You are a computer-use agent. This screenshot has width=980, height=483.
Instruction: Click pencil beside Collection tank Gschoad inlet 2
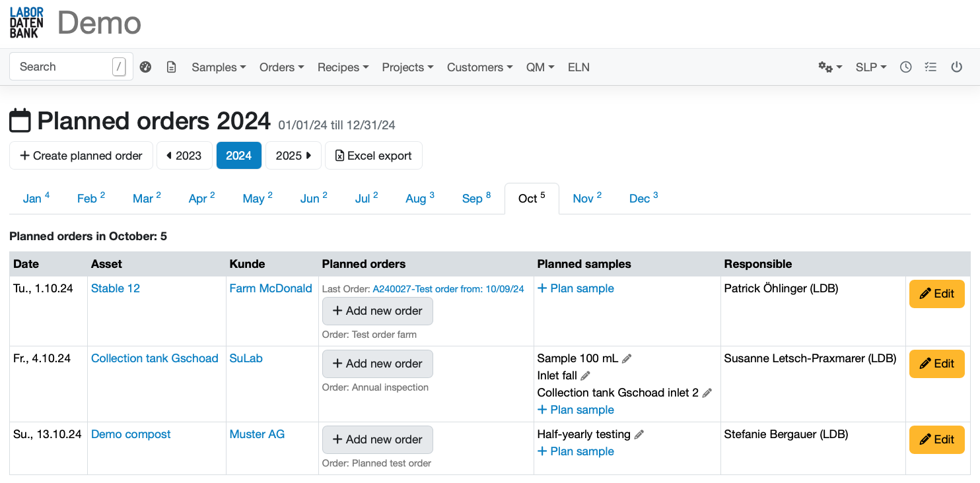[707, 393]
